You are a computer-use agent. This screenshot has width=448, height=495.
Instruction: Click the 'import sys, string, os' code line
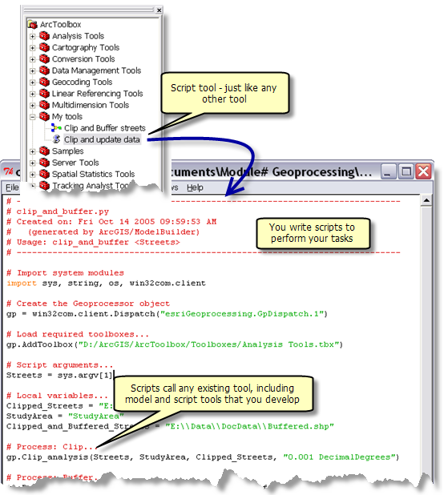pyautogui.click(x=106, y=284)
